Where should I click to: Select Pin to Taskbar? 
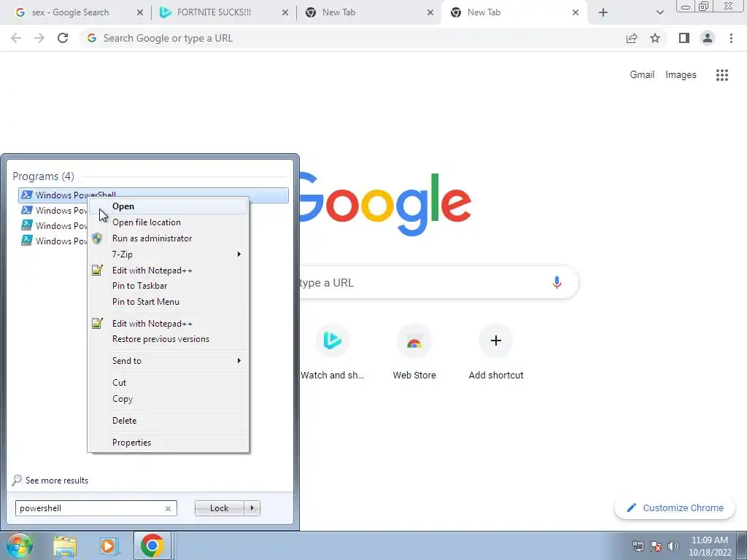pyautogui.click(x=169, y=286)
